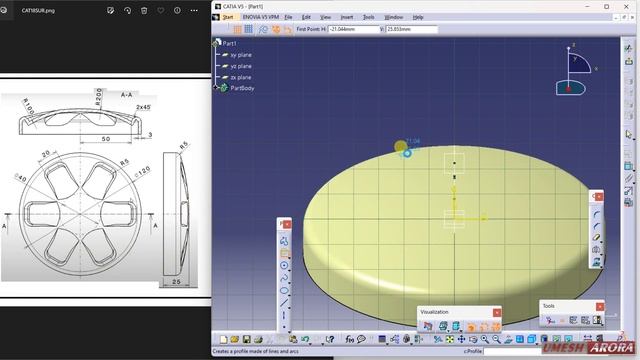Open the Start menu
Screen dimensions: 640x360
point(228,17)
